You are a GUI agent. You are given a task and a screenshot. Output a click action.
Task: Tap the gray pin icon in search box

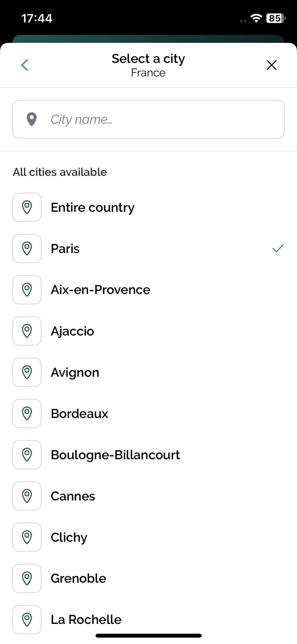[32, 119]
